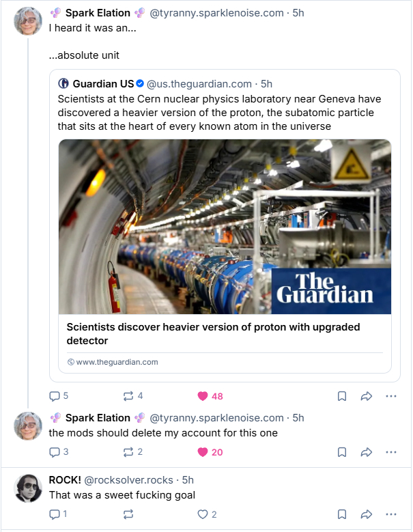Repost the Guardian quote post
Screen dimensions: 413x532
(x=128, y=396)
